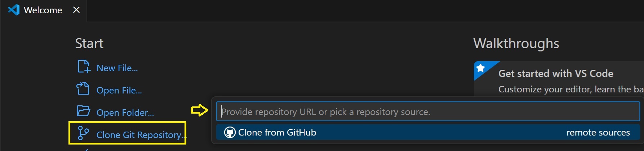The height and width of the screenshot is (151, 644).
Task: Click the git branch icon for cloning
Action: point(83,133)
